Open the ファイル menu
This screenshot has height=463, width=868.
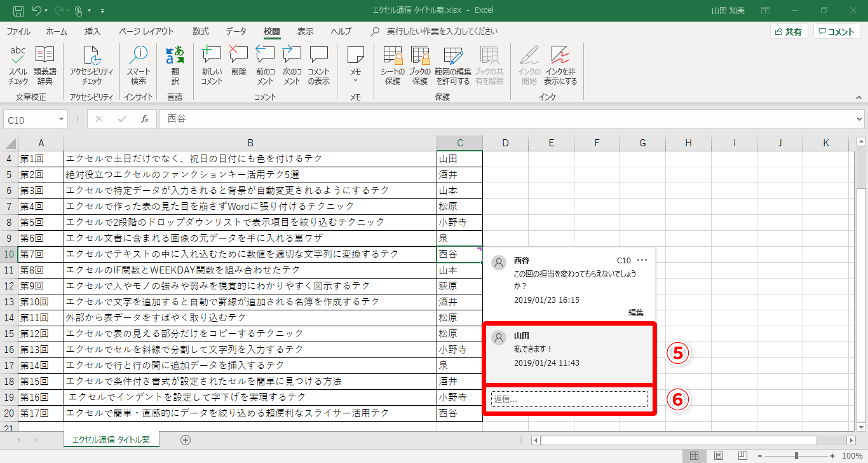tap(18, 31)
